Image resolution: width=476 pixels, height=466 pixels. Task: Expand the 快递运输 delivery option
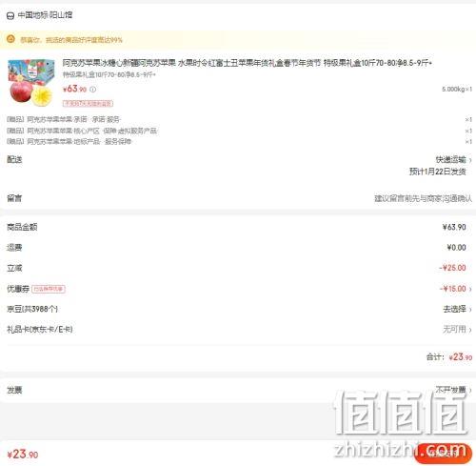(x=453, y=159)
